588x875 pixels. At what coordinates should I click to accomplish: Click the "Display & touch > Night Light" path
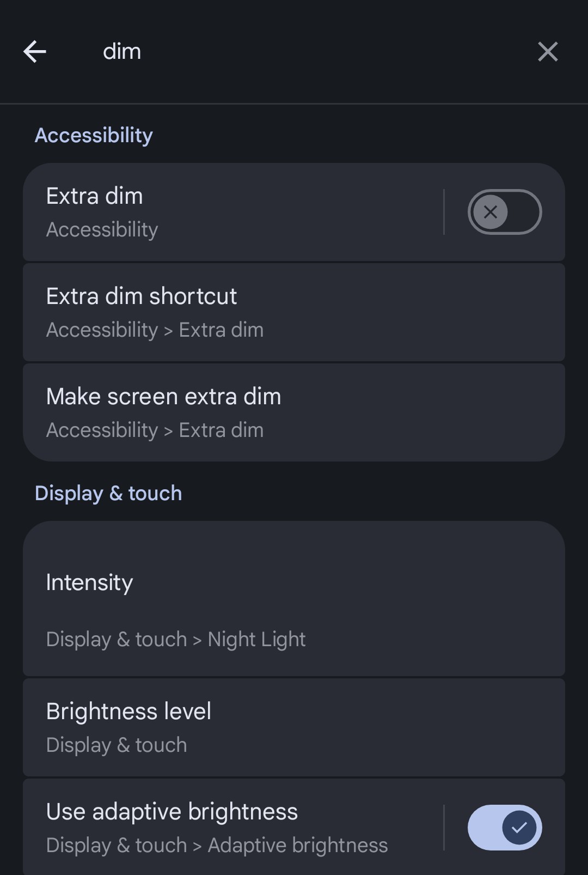[176, 639]
